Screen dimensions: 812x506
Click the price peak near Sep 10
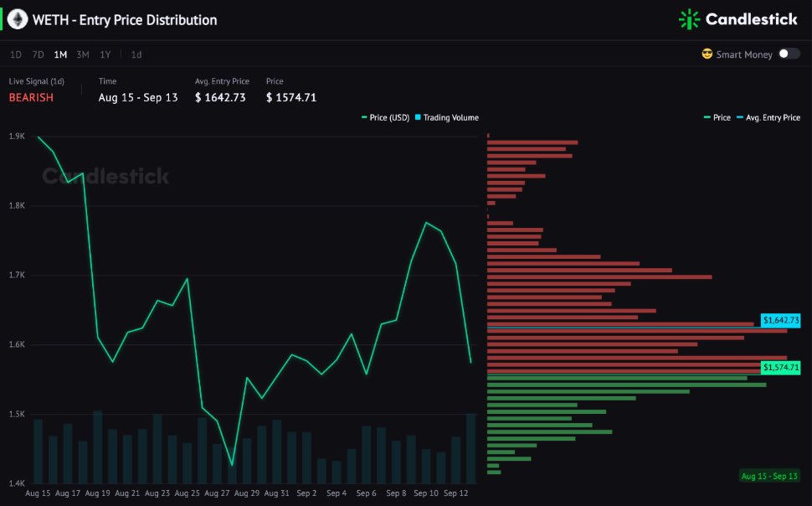(426, 222)
